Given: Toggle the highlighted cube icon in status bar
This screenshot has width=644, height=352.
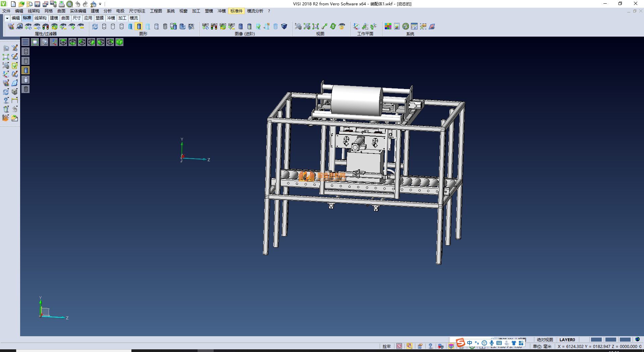Looking at the screenshot, I should 451,346.
